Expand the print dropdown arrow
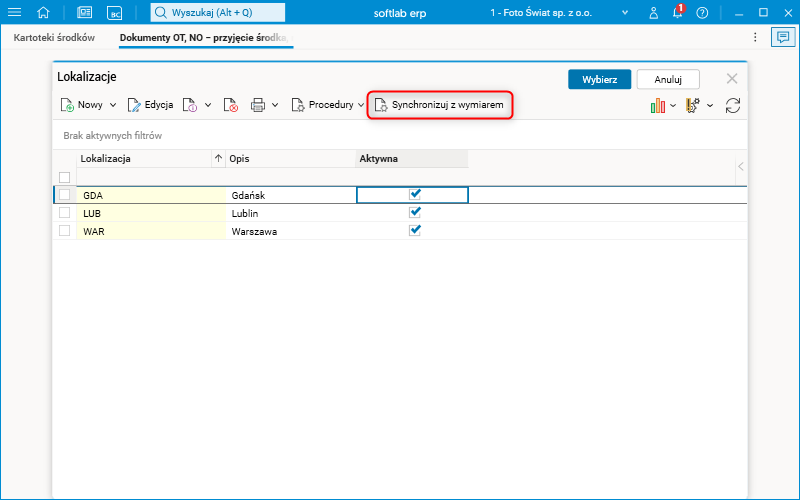Image resolution: width=800 pixels, height=500 pixels. pos(275,105)
